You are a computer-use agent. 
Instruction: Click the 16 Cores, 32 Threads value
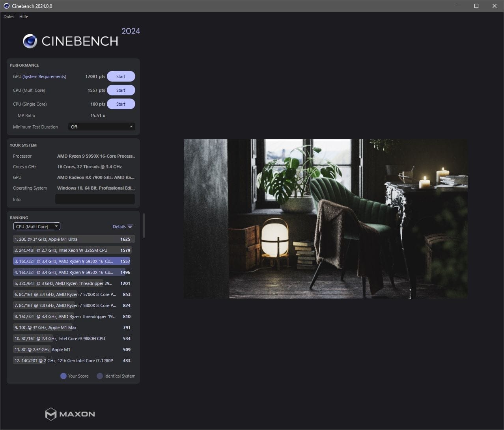click(90, 167)
